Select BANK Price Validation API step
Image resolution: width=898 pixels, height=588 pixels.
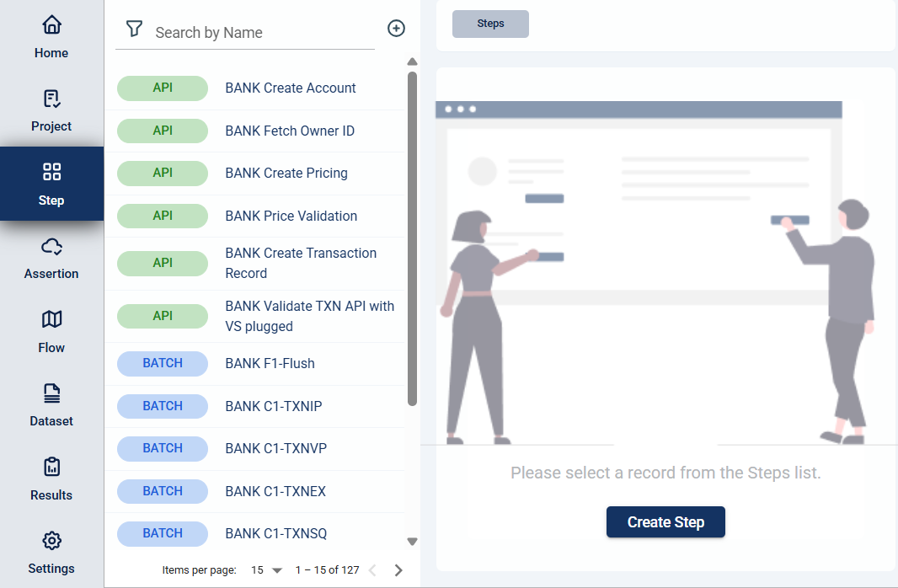point(291,216)
